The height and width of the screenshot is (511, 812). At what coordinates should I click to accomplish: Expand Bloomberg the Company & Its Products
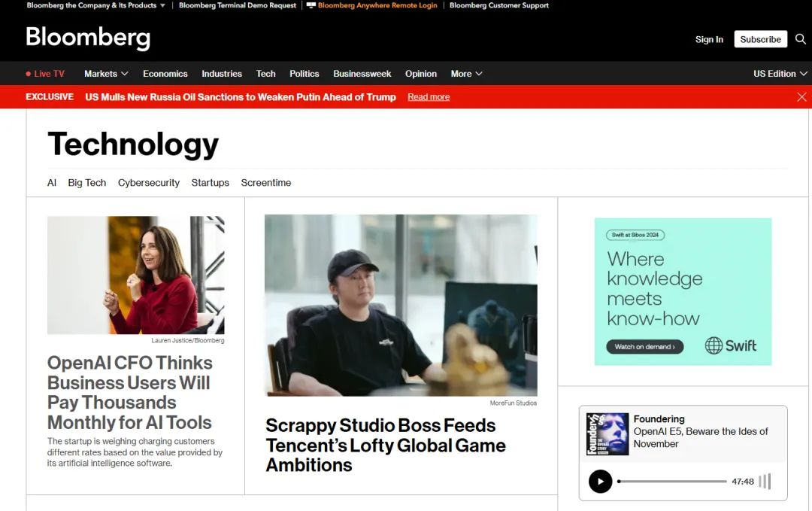click(96, 5)
